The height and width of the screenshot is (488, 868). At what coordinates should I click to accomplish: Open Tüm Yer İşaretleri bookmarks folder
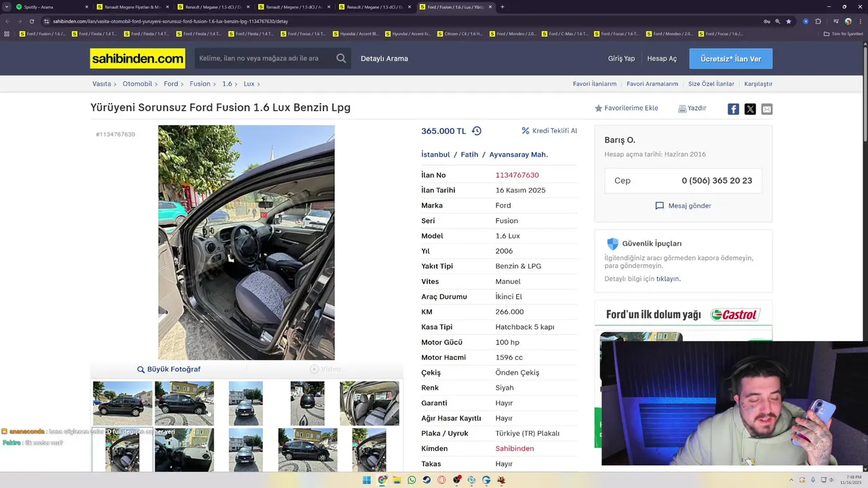pyautogui.click(x=843, y=33)
